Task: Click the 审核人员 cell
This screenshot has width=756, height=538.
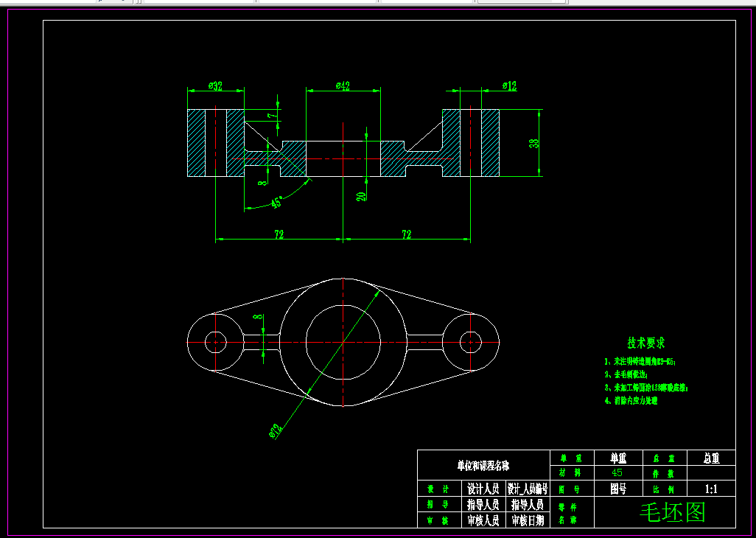Action: point(483,520)
